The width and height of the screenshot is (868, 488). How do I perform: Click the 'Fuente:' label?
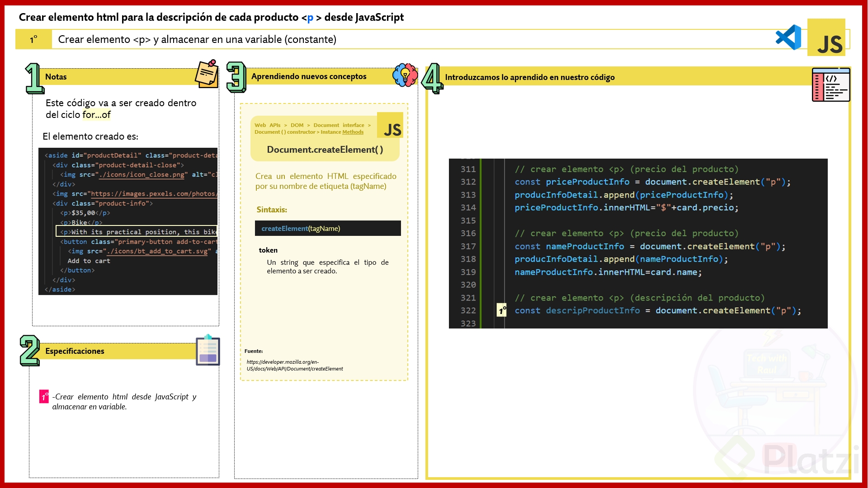pyautogui.click(x=254, y=351)
